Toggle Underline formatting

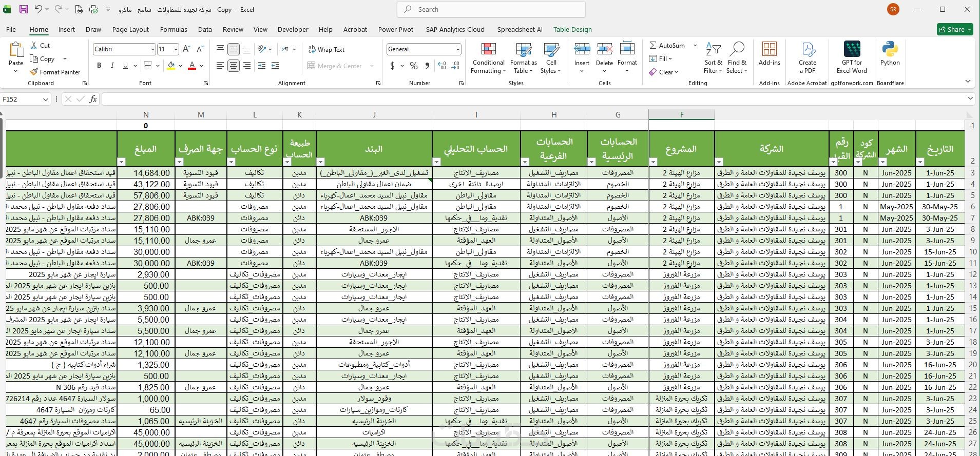click(x=125, y=66)
